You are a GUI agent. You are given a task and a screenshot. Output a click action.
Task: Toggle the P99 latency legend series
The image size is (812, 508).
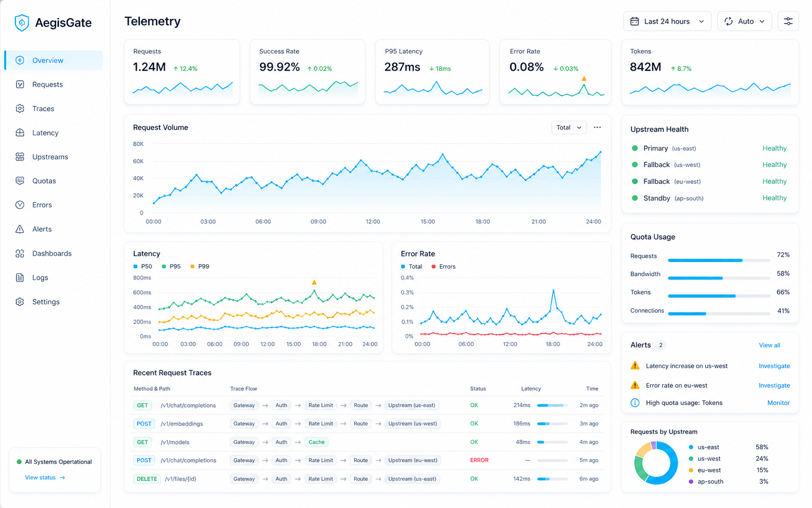pyautogui.click(x=200, y=266)
